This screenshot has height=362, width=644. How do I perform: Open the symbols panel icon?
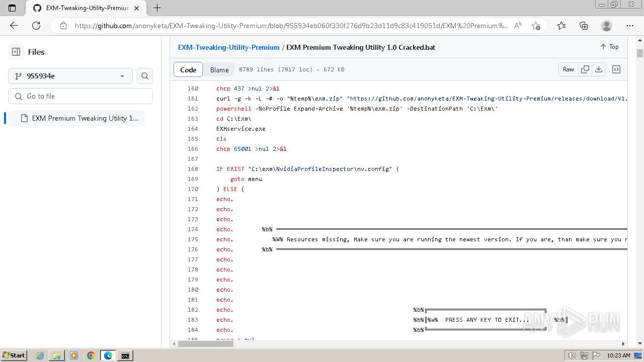point(616,69)
